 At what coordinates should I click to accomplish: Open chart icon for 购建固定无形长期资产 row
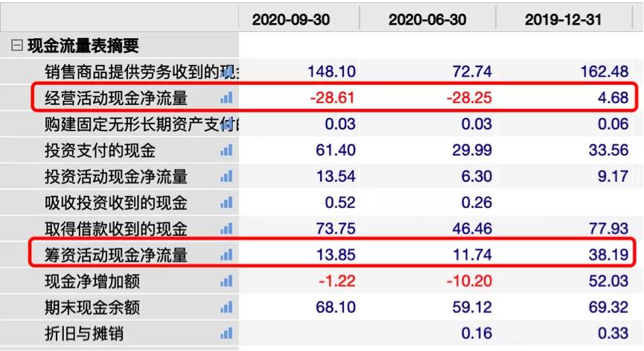tap(227, 124)
